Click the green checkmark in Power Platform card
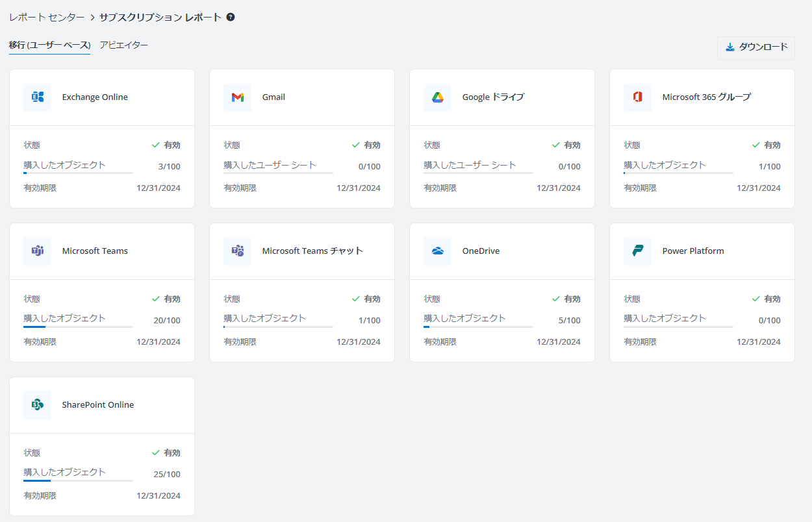The height and width of the screenshot is (522, 812). point(756,299)
